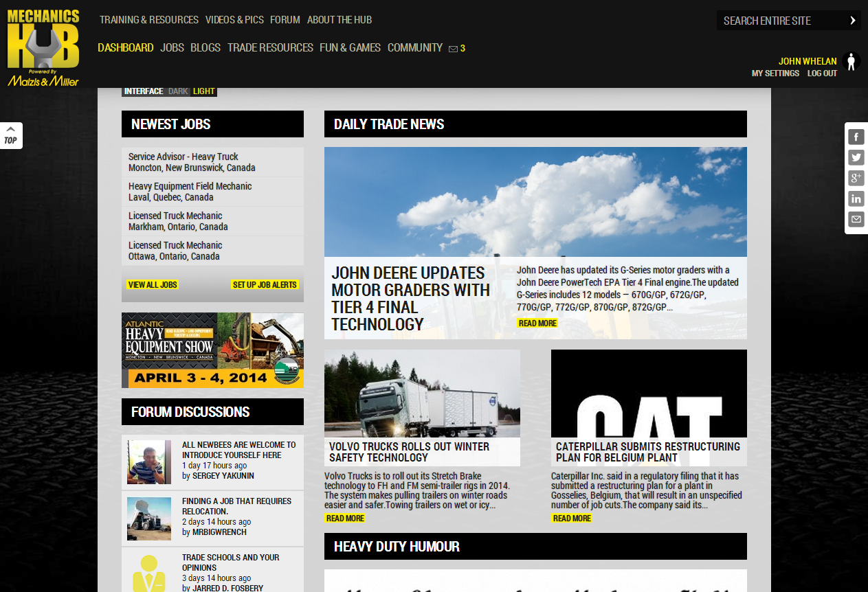Image resolution: width=868 pixels, height=592 pixels.
Task: Click the Mechanics Hub logo
Action: point(43,47)
